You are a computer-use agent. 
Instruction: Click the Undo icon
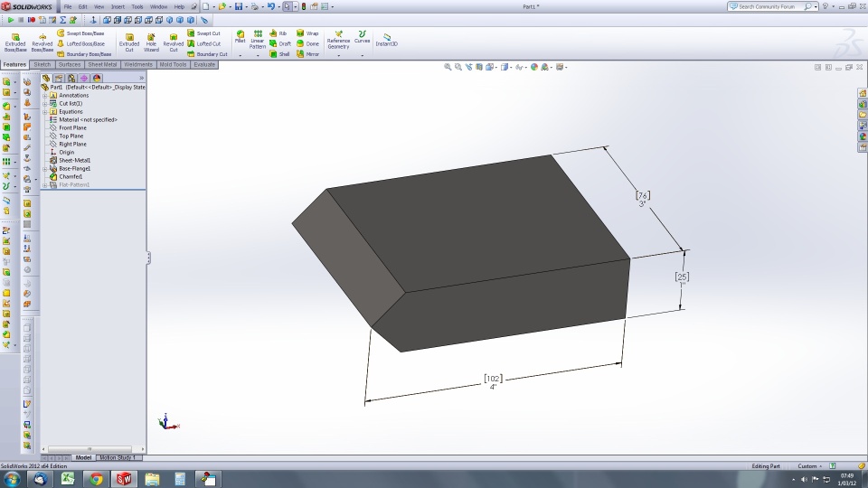pos(271,6)
